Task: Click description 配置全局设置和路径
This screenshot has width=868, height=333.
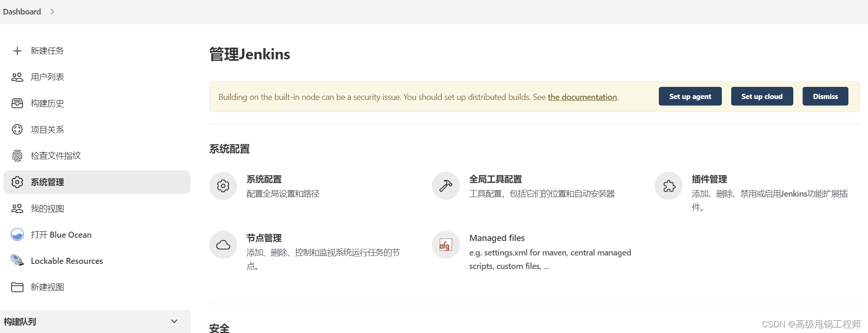Action: point(283,194)
